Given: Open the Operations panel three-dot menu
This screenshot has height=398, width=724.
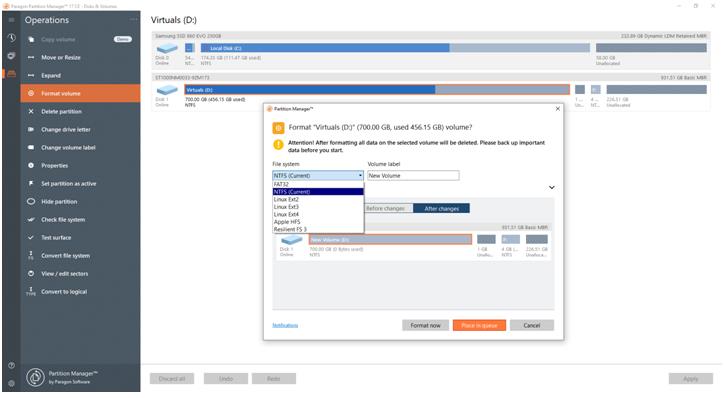Looking at the screenshot, I should [133, 20].
